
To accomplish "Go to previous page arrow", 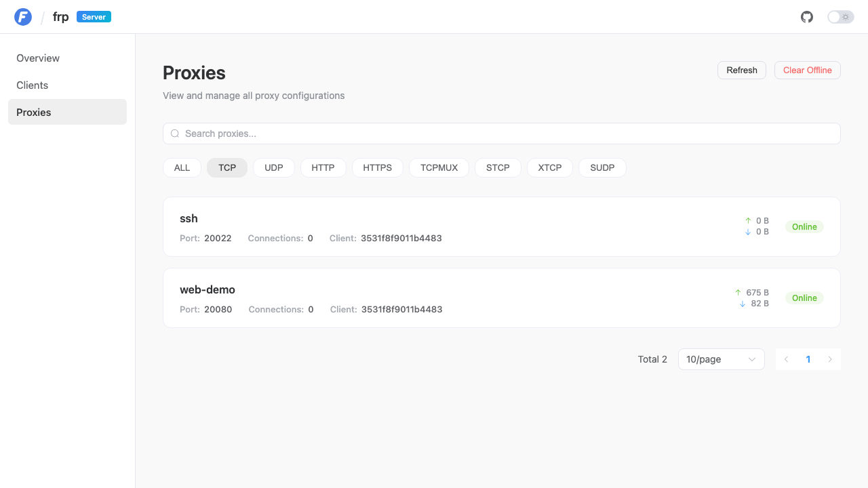I will tap(787, 359).
